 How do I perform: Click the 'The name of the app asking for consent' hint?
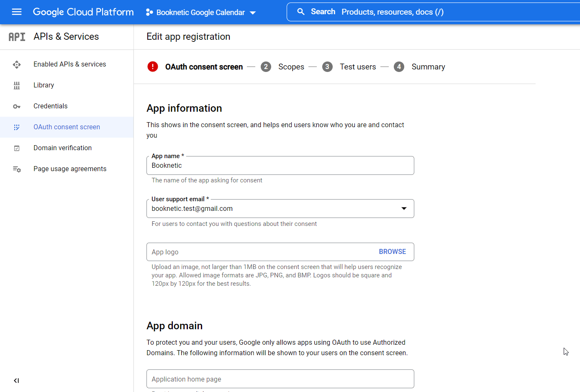coord(207,180)
